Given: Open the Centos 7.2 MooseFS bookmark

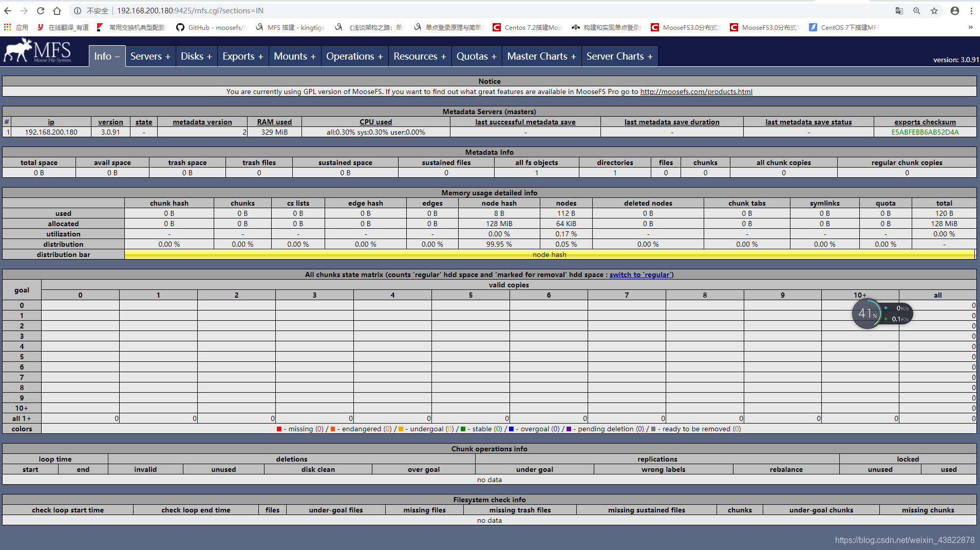Looking at the screenshot, I should [x=527, y=27].
